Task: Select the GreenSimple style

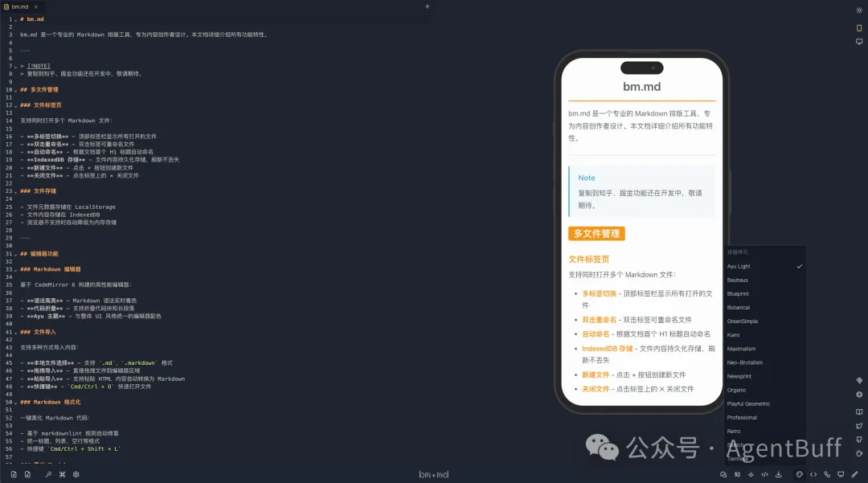Action: [x=764, y=321]
